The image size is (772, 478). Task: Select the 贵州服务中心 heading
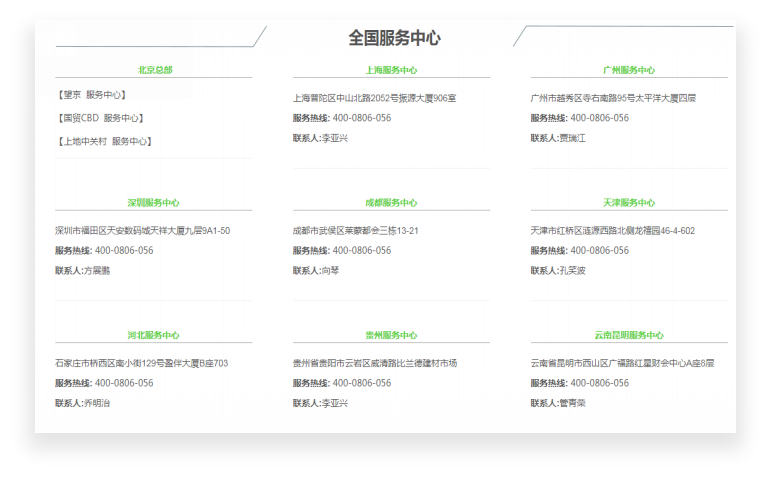click(391, 336)
